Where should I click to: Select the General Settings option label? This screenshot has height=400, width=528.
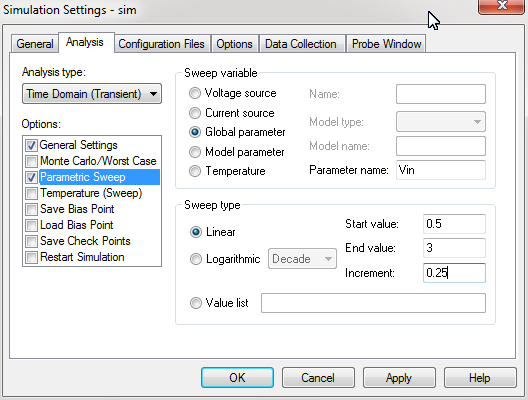[78, 145]
